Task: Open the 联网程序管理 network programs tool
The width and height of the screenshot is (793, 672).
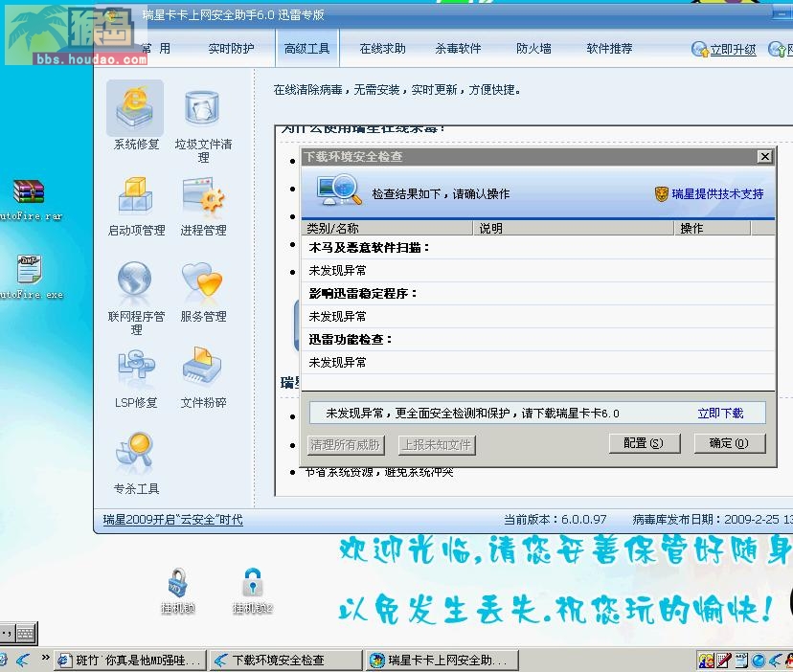Action: 136,298
